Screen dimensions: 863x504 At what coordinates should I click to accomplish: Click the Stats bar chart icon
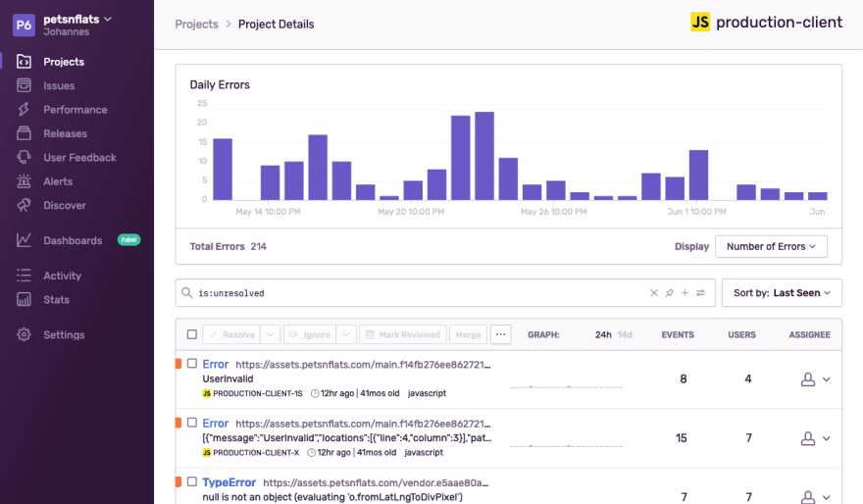pyautogui.click(x=24, y=299)
